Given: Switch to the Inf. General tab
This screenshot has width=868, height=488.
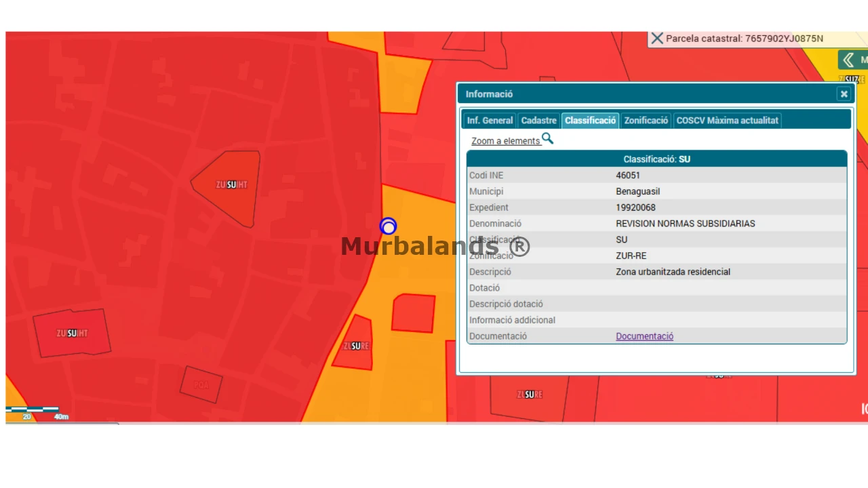Looking at the screenshot, I should pyautogui.click(x=490, y=121).
